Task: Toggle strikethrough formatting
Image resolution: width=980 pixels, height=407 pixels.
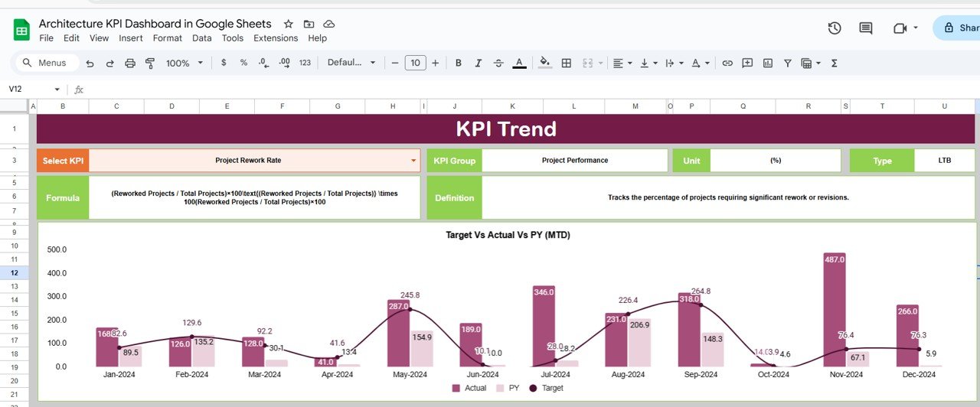Action: tap(499, 63)
